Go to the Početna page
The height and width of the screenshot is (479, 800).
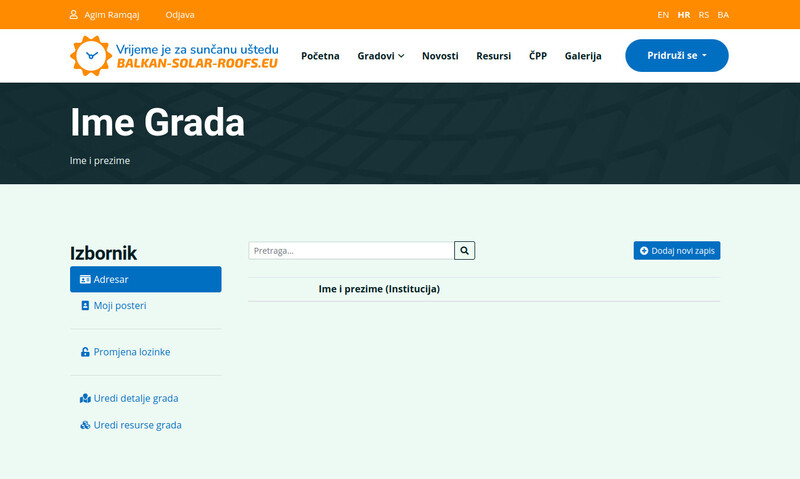320,56
